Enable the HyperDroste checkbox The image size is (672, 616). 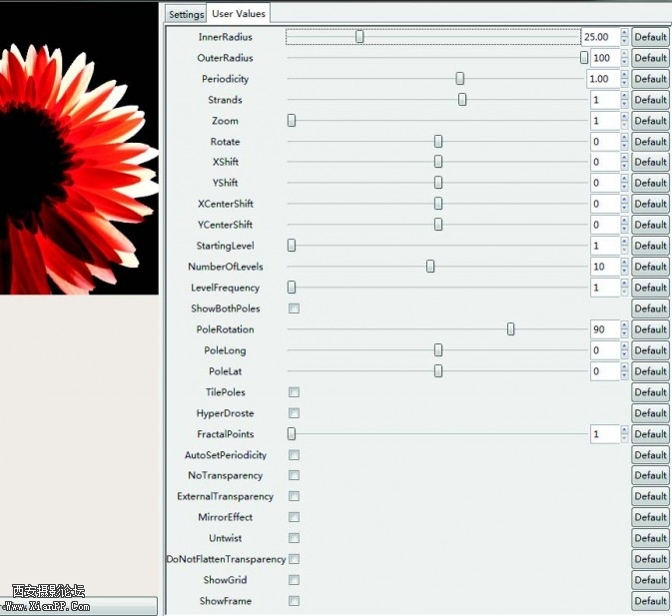[x=294, y=413]
